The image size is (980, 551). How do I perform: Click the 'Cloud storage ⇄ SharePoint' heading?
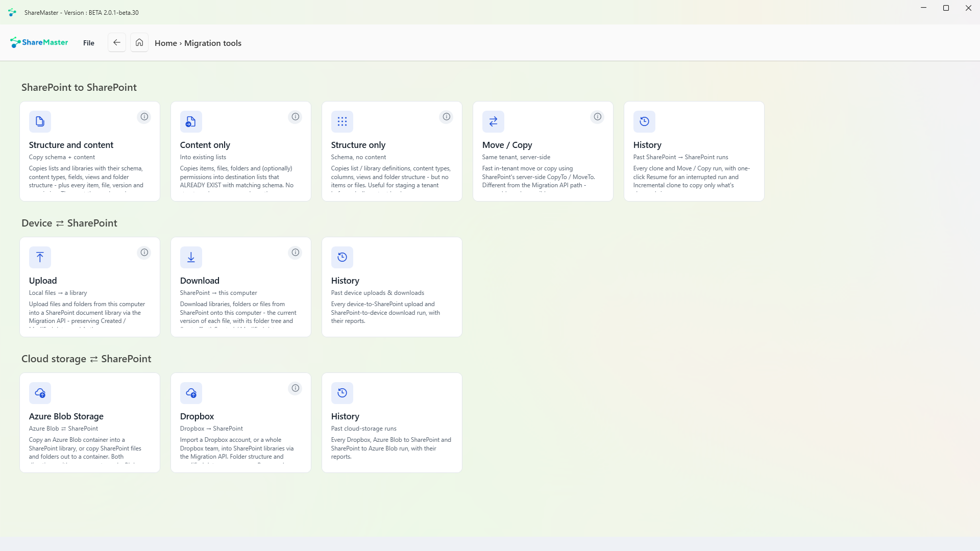(86, 359)
